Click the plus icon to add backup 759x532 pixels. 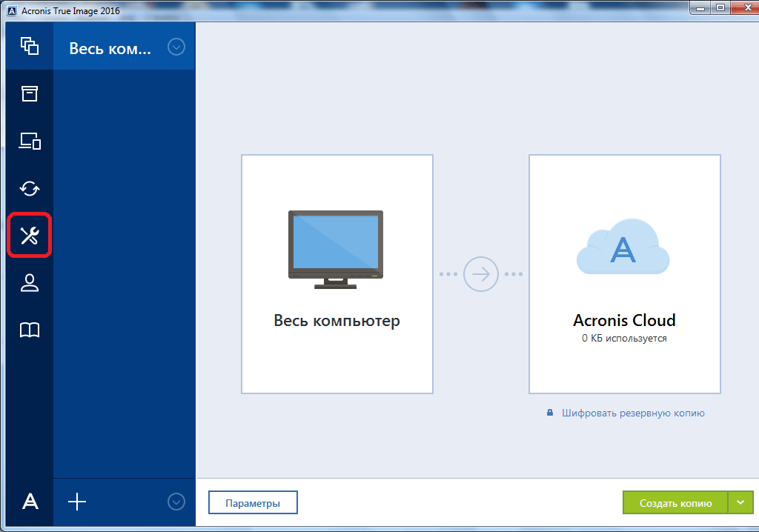point(77,502)
